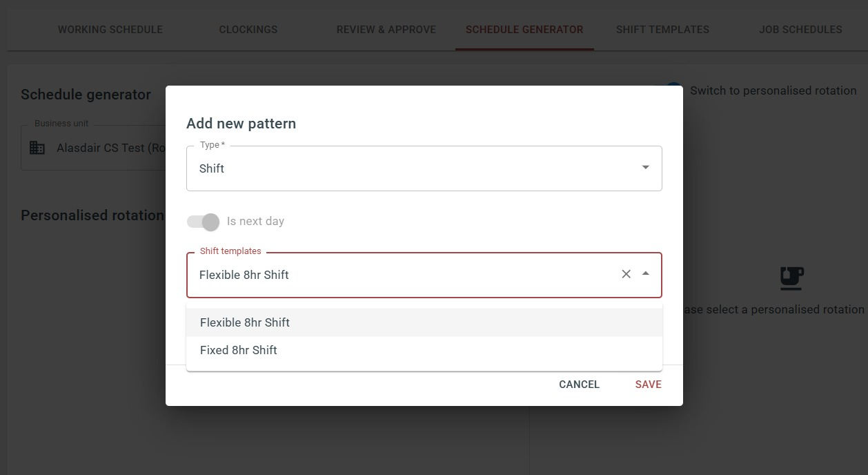Toggle the 'Is next day' switch
The width and height of the screenshot is (868, 475).
click(x=203, y=222)
